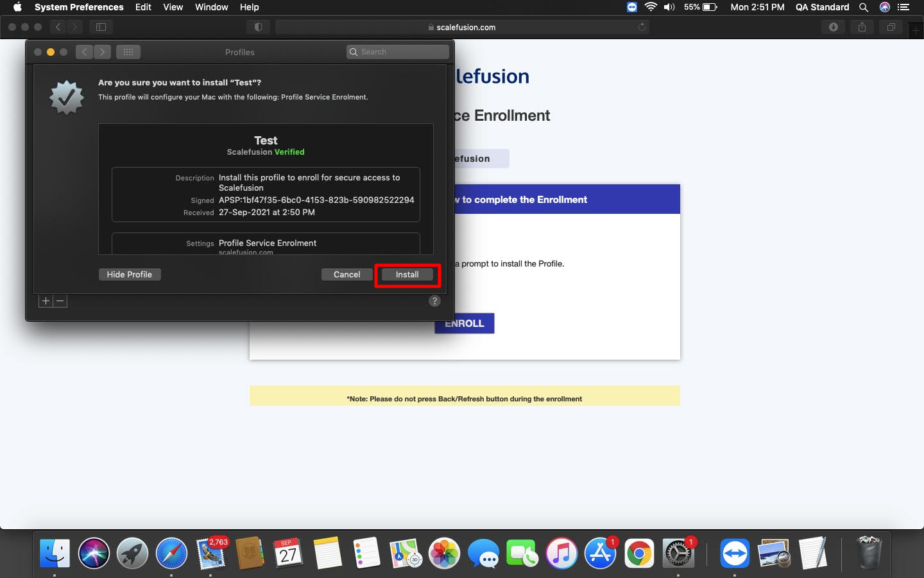Viewport: 924px width, 578px height.
Task: Open the Edit menu
Action: (143, 7)
